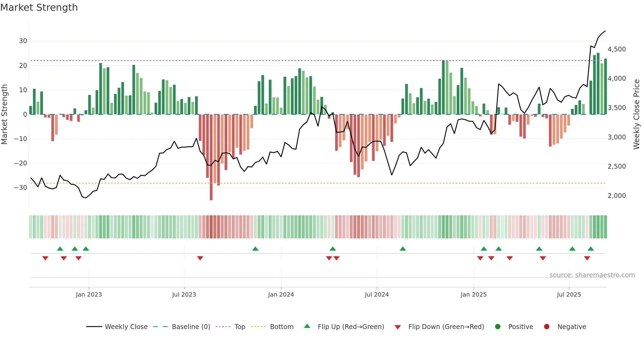Click the Weekly Close Price axis title
644x362 pixels.
(x=636, y=114)
